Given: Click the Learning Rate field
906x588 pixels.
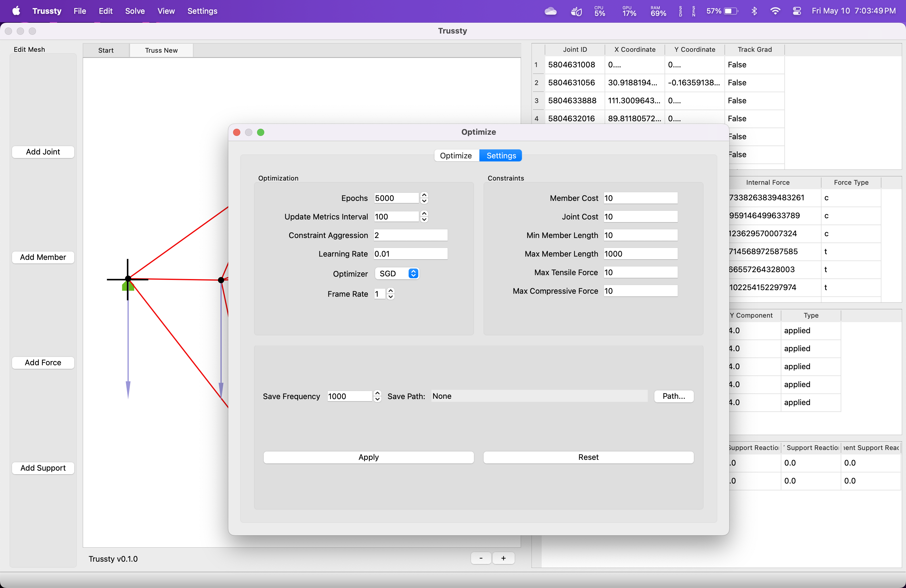Looking at the screenshot, I should point(411,254).
